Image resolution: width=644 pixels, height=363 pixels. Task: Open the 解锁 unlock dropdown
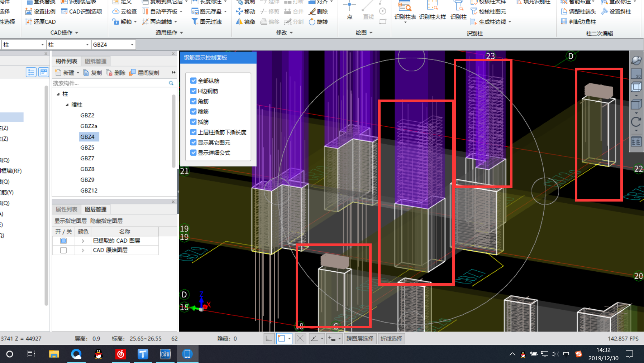click(135, 22)
